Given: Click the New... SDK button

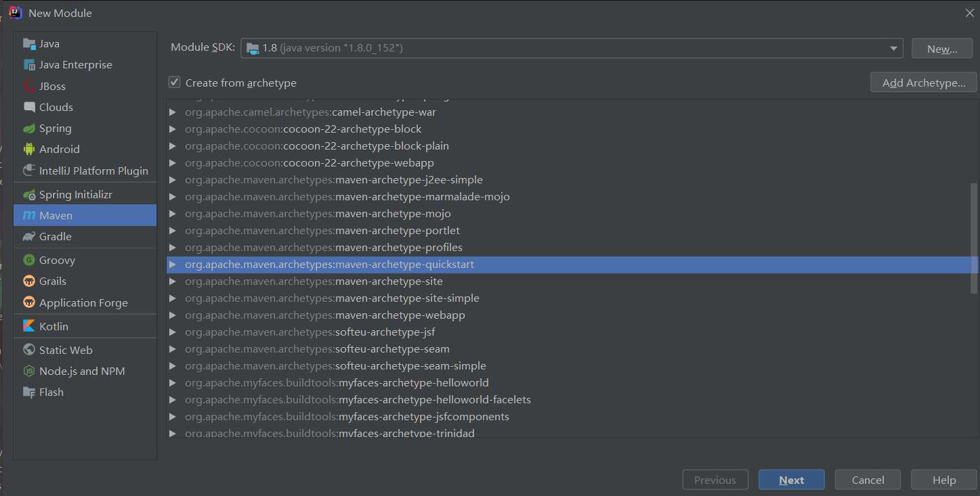Looking at the screenshot, I should point(942,49).
